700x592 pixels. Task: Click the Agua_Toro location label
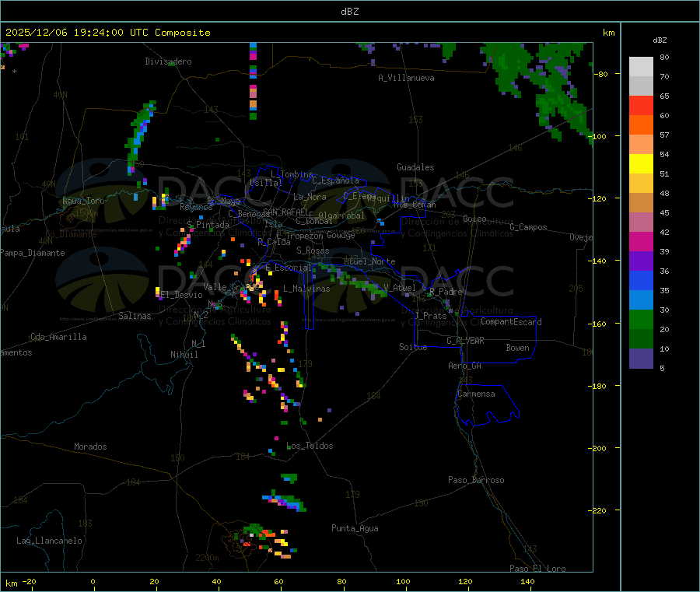tap(83, 201)
